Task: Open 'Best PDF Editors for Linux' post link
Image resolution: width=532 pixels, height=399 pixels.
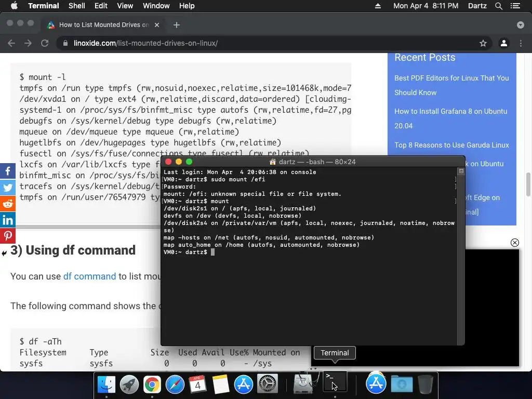Action: pos(451,85)
